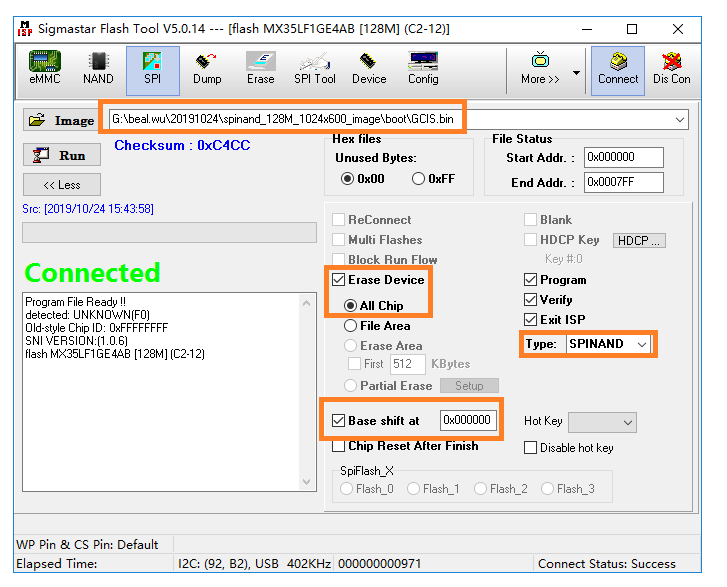Uncheck the Erase Device checkbox

pyautogui.click(x=338, y=280)
